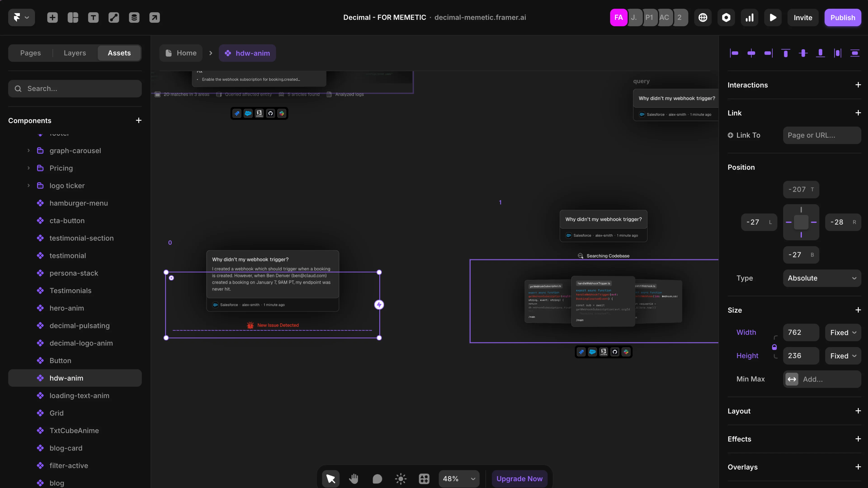Select the Vector path tool
The image size is (868, 488).
(x=113, y=17)
